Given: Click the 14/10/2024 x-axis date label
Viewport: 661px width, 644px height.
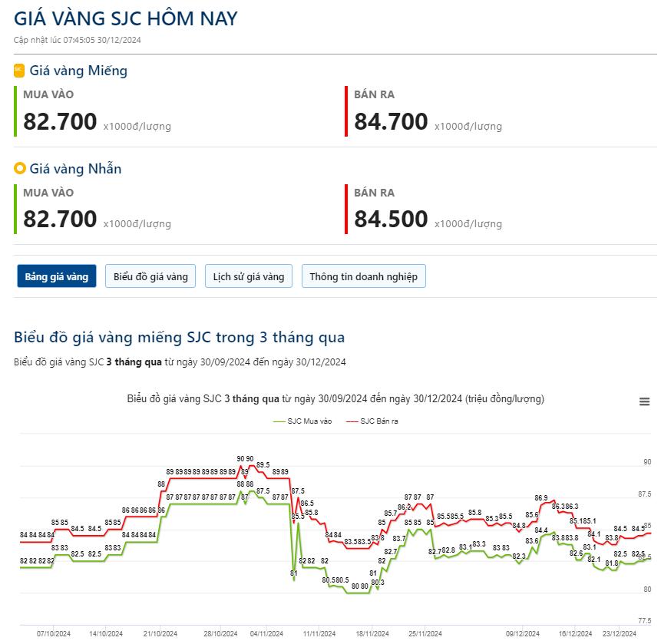Looking at the screenshot, I should 106,633.
